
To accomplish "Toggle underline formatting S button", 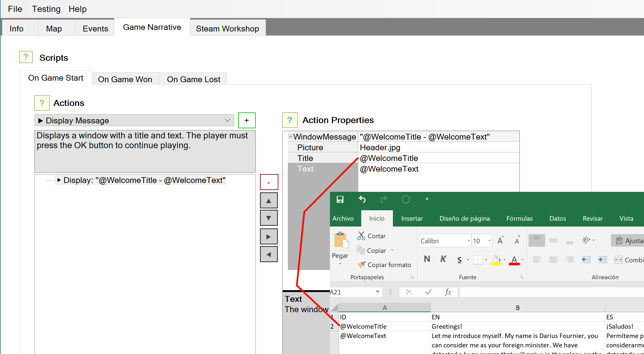I will pos(459,260).
